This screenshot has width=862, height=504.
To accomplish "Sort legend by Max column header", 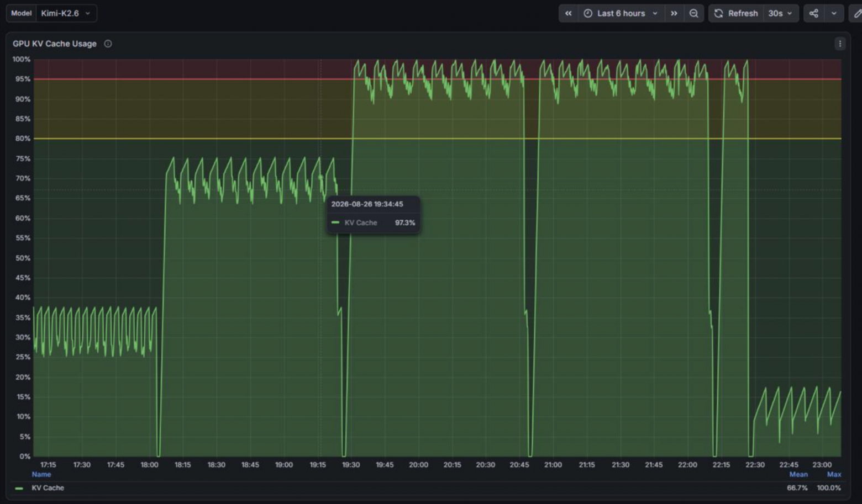I will tap(834, 474).
